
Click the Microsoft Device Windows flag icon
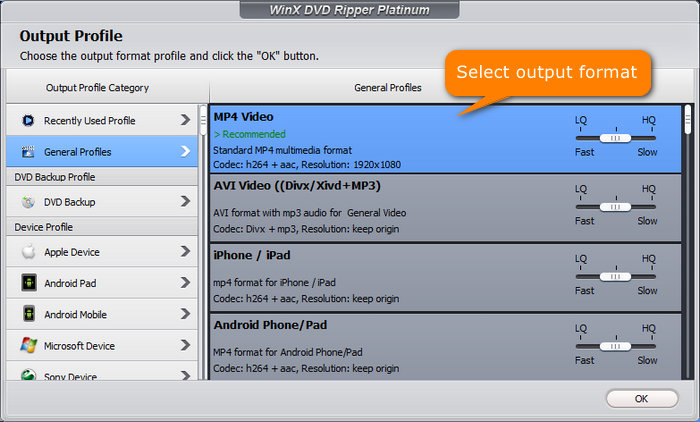click(29, 345)
